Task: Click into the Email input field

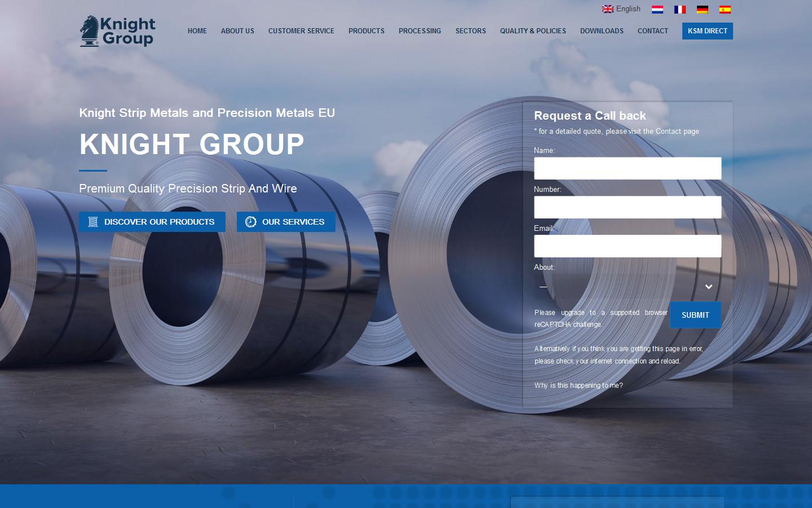Action: tap(627, 246)
